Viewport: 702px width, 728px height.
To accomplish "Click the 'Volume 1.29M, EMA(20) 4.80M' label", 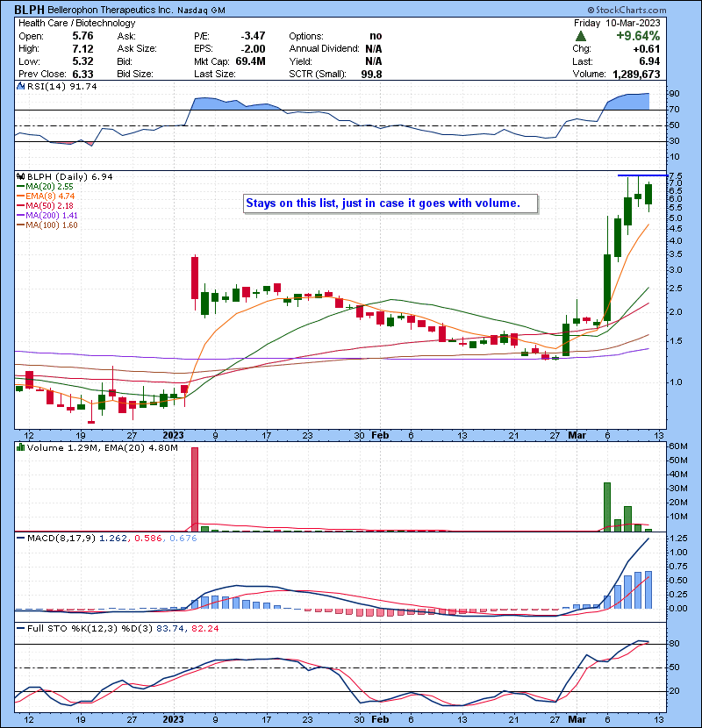I will click(x=102, y=448).
